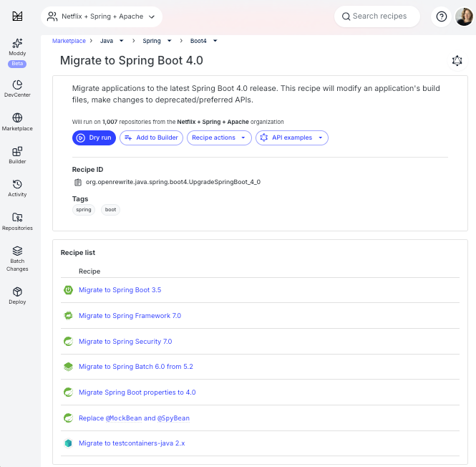Open Migrate to testcontainers-java 2.x recipe
Viewport: 476px width, 467px height.
click(x=132, y=443)
